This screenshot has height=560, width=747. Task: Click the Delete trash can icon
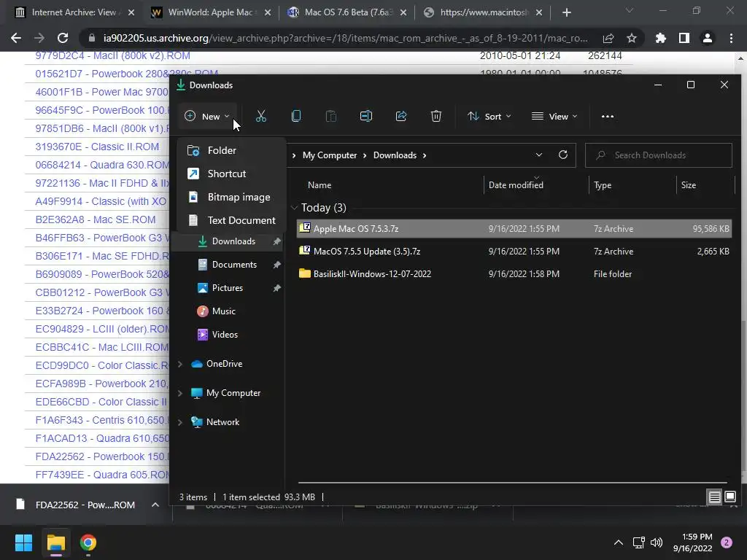coord(436,116)
